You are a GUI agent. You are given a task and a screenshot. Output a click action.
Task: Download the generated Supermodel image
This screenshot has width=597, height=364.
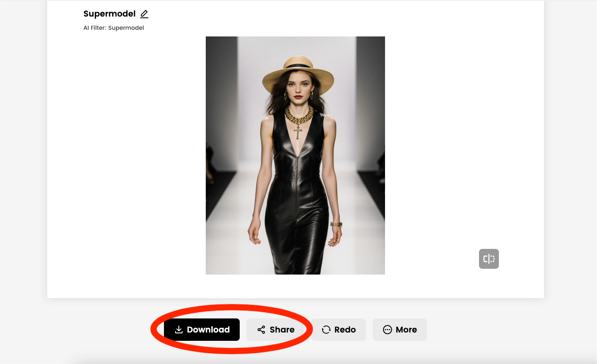(x=202, y=330)
